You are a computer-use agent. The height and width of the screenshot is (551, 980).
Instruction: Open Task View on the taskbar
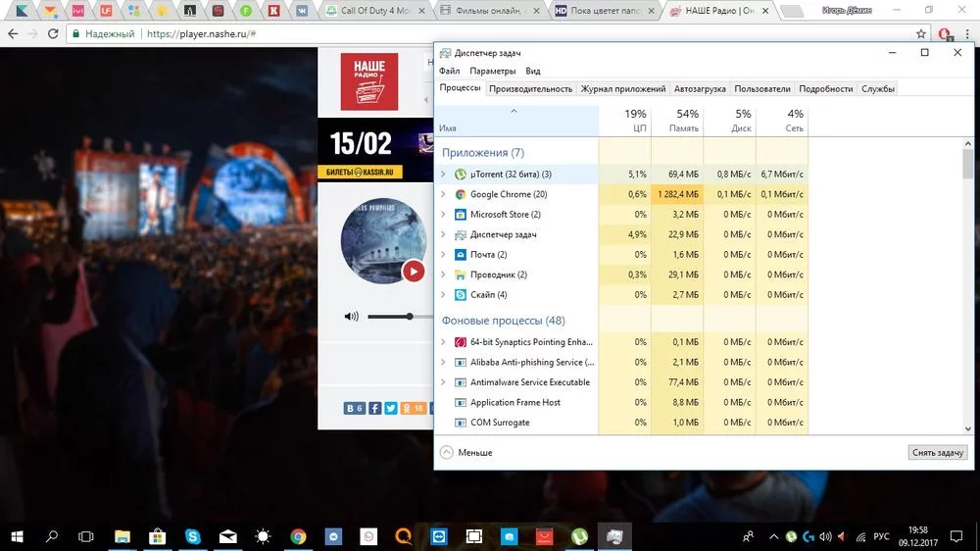85,536
